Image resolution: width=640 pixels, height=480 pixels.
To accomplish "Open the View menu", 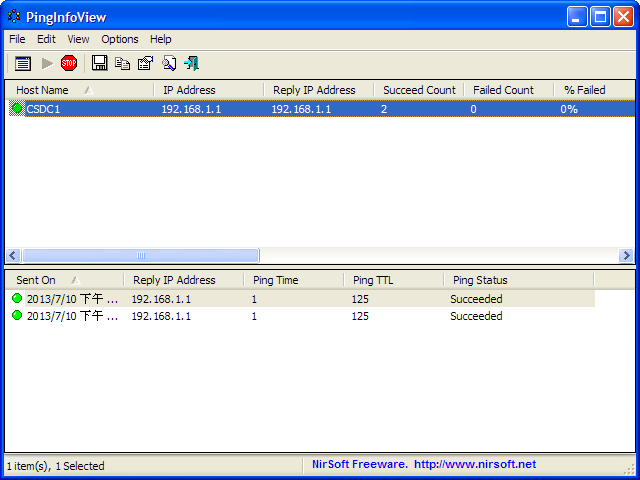I will [78, 39].
